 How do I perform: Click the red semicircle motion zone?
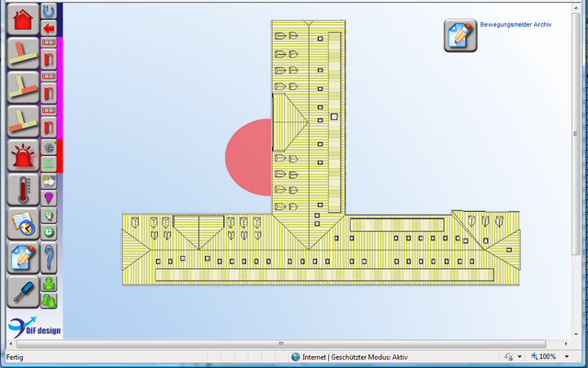(x=248, y=157)
